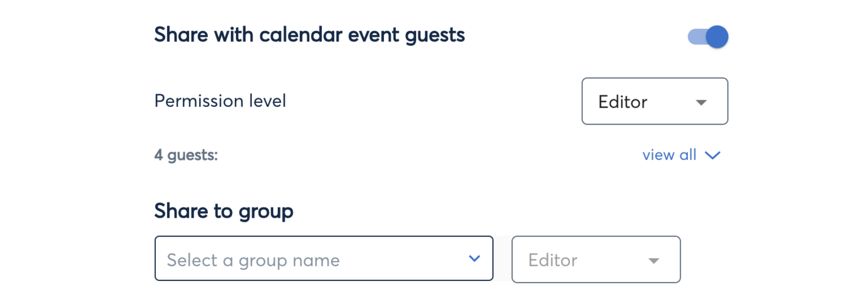Viewport: 868px width, 295px height.
Task: Click the blue chevron in group name field
Action: (474, 259)
